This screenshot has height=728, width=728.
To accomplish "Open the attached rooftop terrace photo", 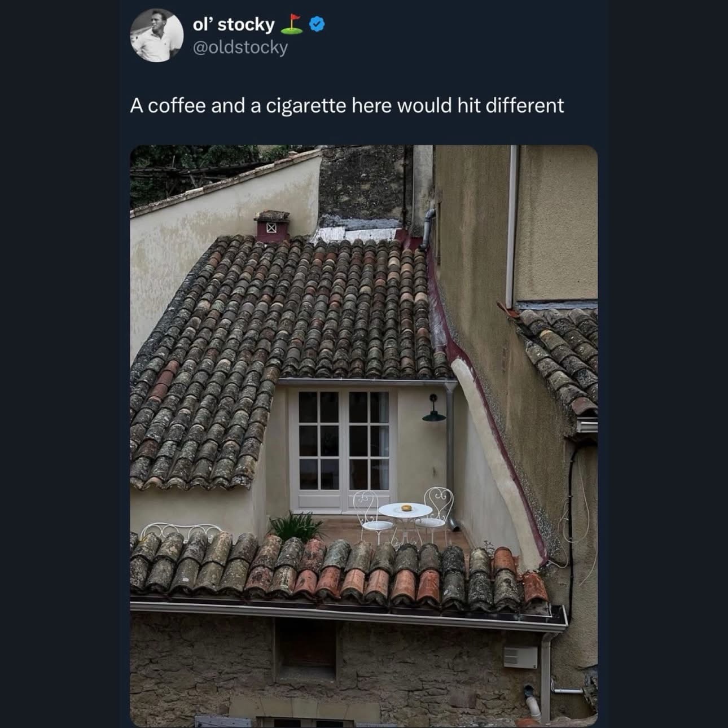I will [x=363, y=436].
